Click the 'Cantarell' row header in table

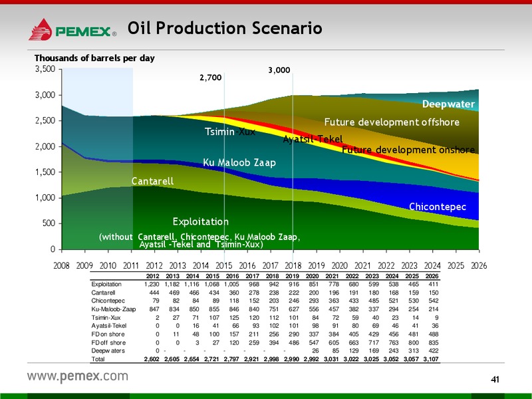103,293
